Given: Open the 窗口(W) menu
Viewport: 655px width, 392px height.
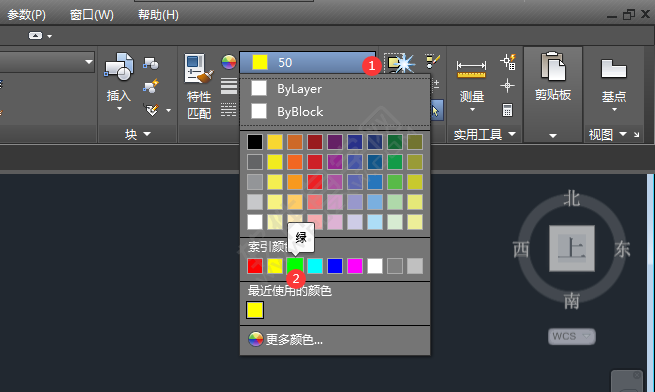Looking at the screenshot, I should pos(91,15).
